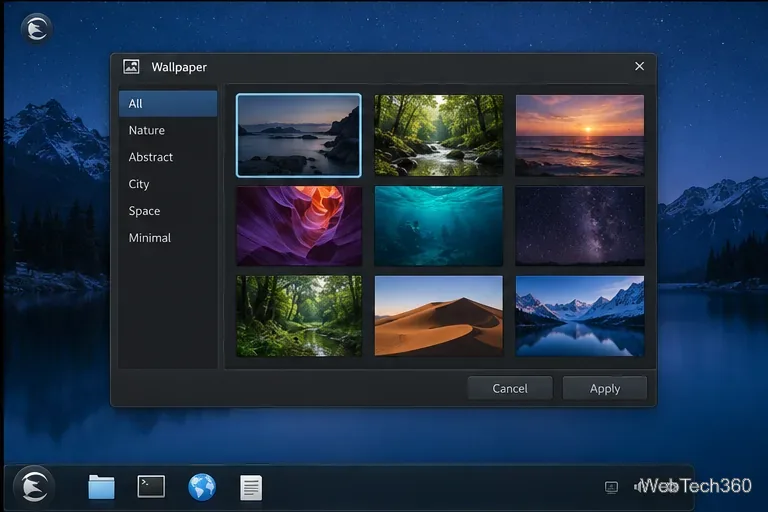The height and width of the screenshot is (512, 768).
Task: Select the City category
Action: tap(168, 184)
